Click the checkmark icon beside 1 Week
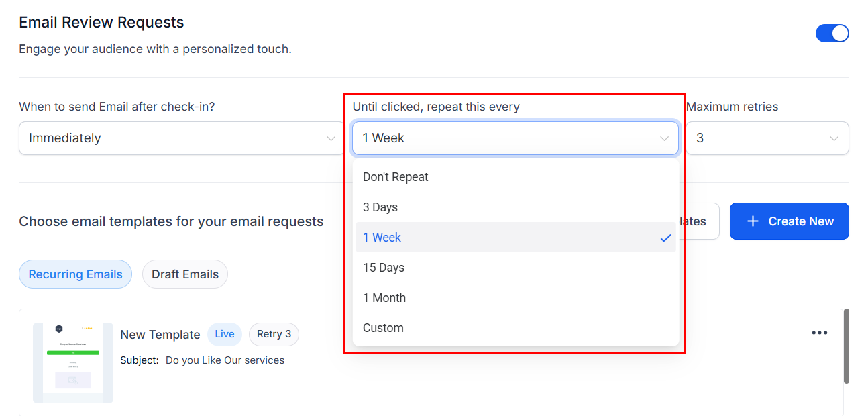 coord(665,238)
